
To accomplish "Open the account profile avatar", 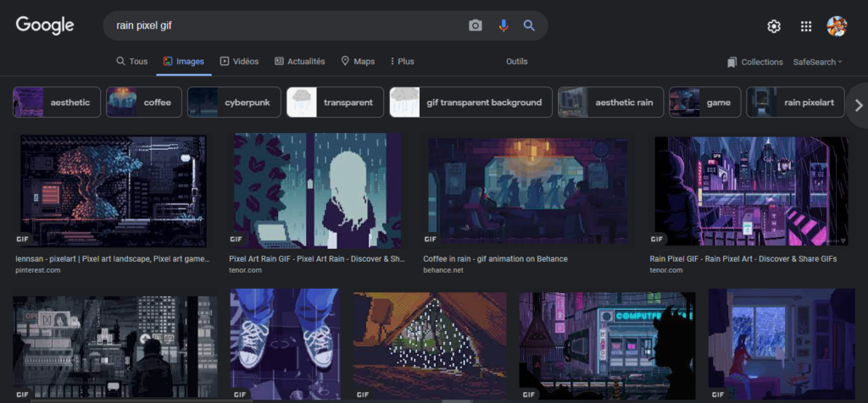I will click(x=837, y=26).
